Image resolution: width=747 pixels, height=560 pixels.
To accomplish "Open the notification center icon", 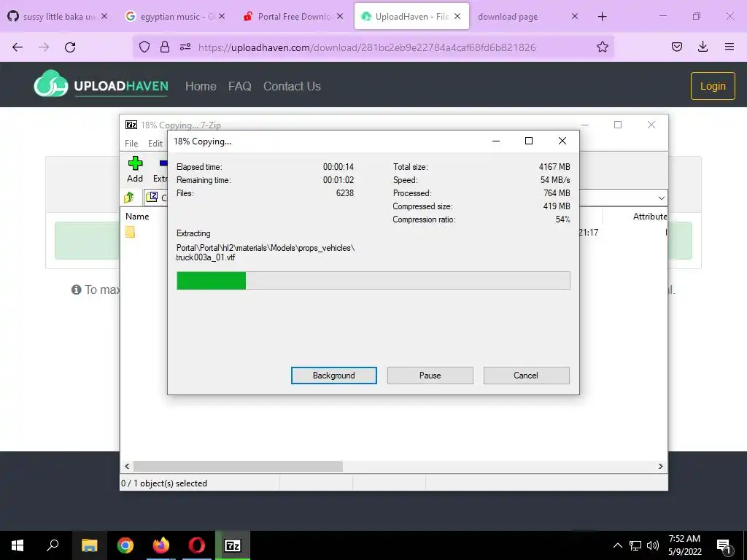I will (724, 545).
